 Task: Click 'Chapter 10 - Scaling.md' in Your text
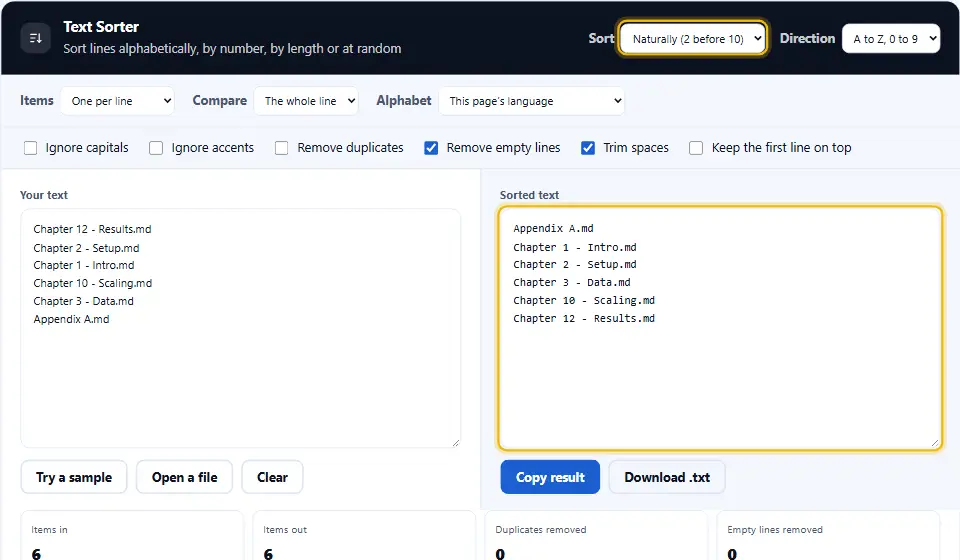(x=93, y=283)
